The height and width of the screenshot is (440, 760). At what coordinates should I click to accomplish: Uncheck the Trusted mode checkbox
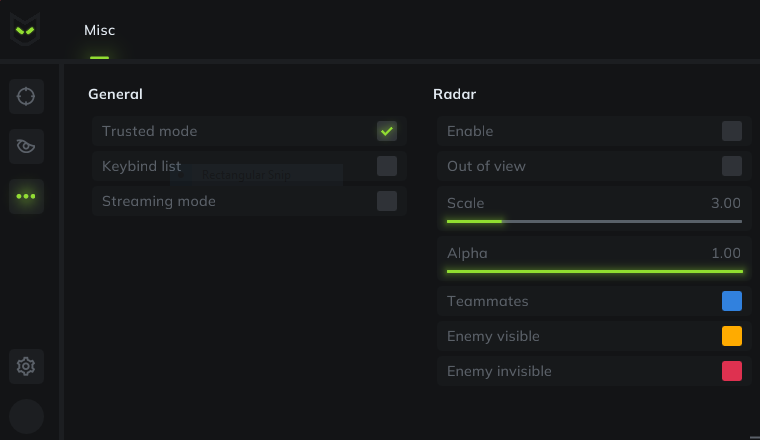point(387,131)
